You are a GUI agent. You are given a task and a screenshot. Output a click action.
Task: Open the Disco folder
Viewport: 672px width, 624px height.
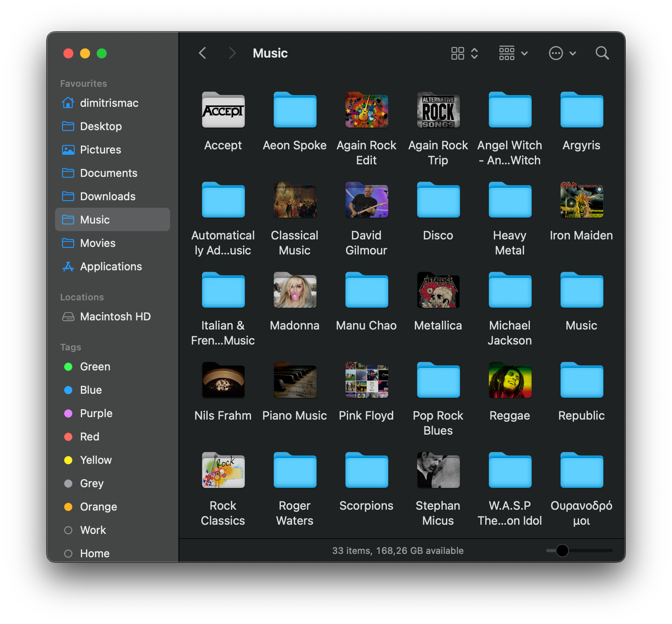tap(438, 200)
